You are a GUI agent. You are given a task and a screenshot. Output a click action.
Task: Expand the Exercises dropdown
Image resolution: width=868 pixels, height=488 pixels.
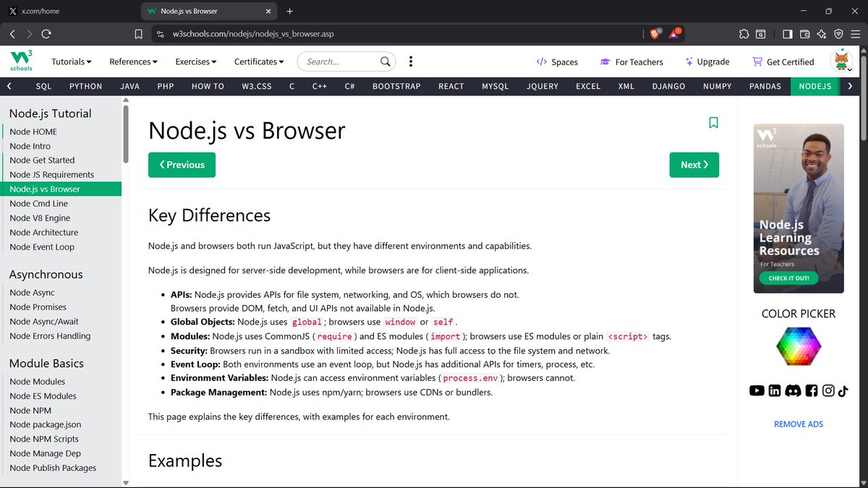coord(196,61)
